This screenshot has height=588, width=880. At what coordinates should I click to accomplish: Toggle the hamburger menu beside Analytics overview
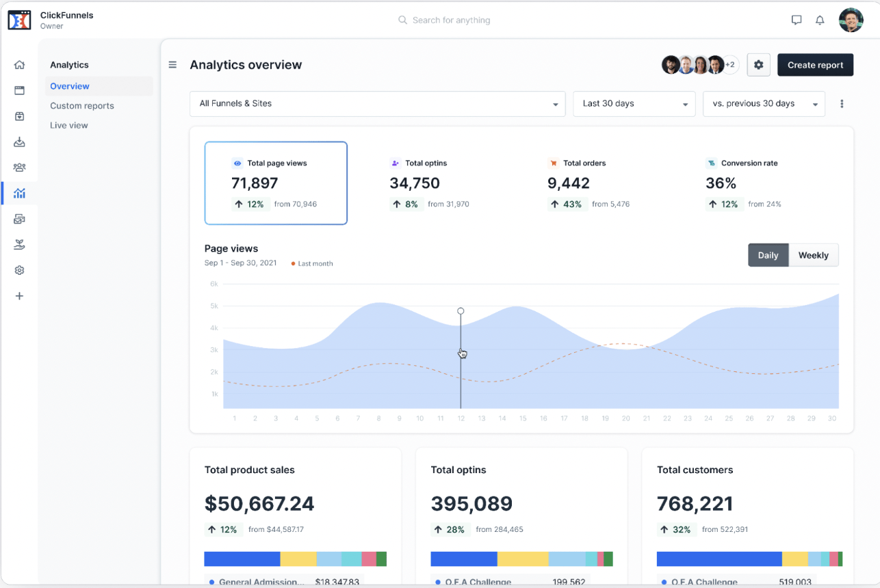click(x=172, y=65)
